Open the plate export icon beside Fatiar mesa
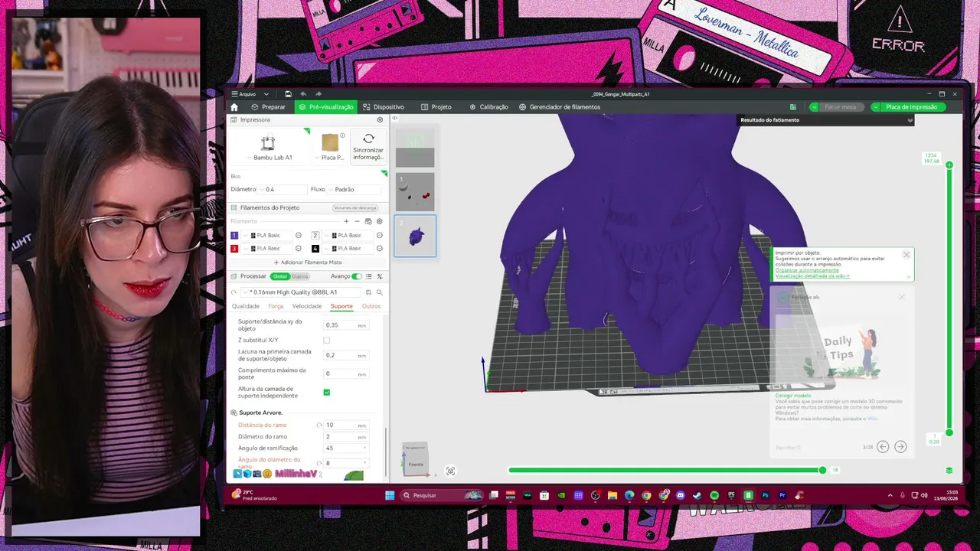The height and width of the screenshot is (551, 980). pos(793,107)
